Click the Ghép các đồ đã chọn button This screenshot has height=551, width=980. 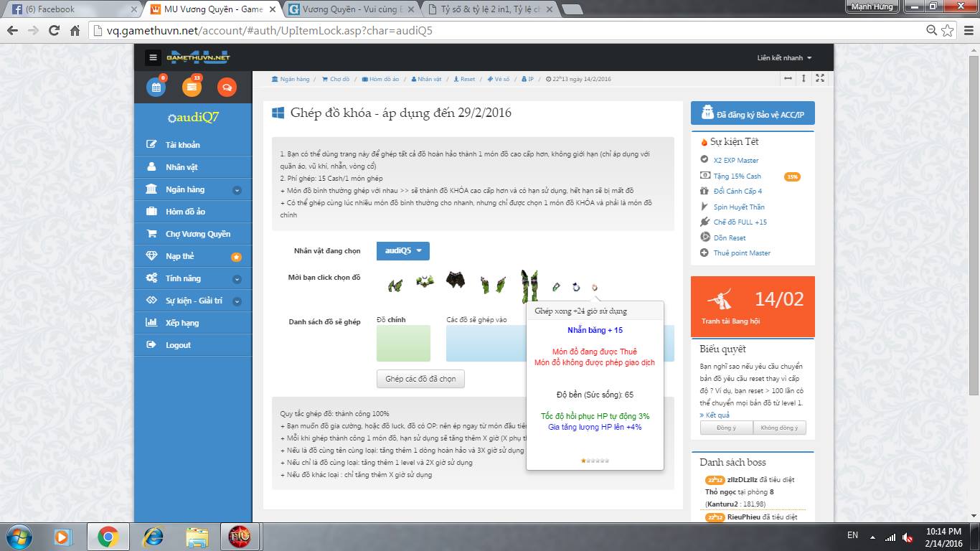[420, 379]
